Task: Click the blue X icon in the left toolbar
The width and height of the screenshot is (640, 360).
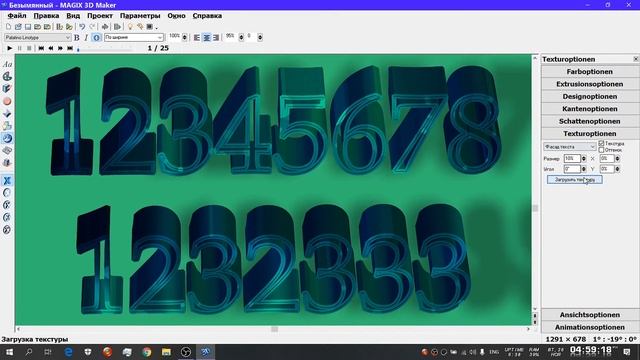Action: tap(7, 180)
